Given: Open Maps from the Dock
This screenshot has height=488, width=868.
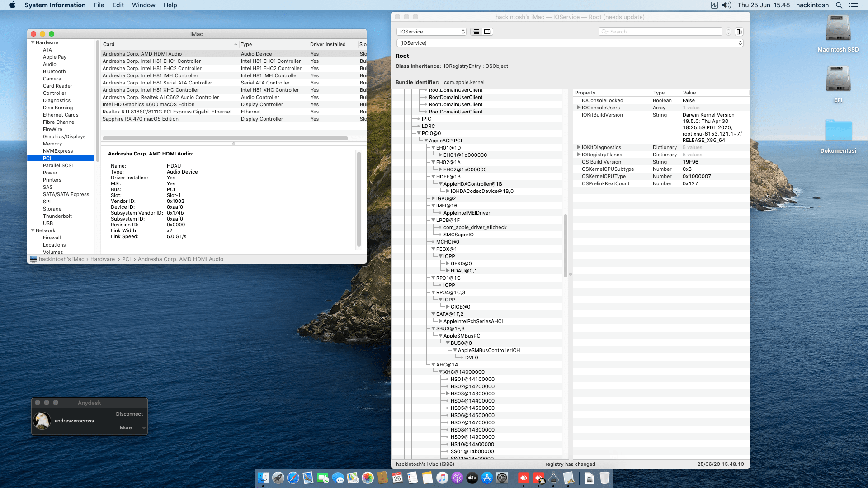Looking at the screenshot, I should (x=353, y=478).
